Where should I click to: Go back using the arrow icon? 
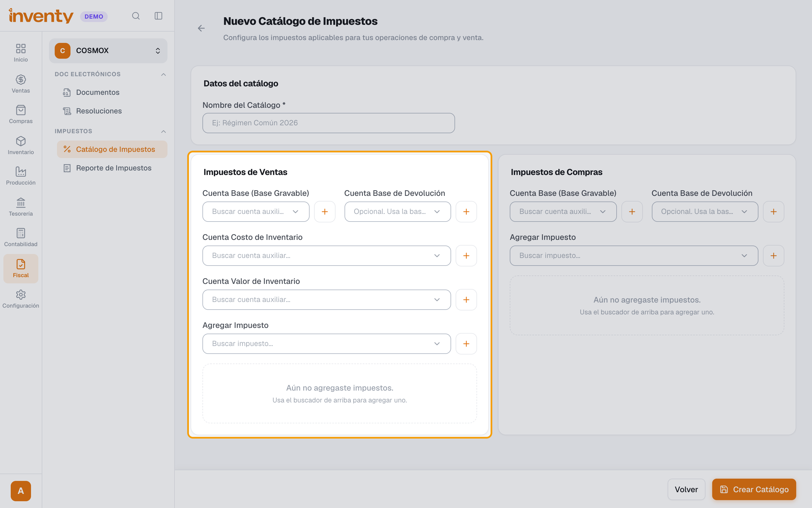(201, 29)
